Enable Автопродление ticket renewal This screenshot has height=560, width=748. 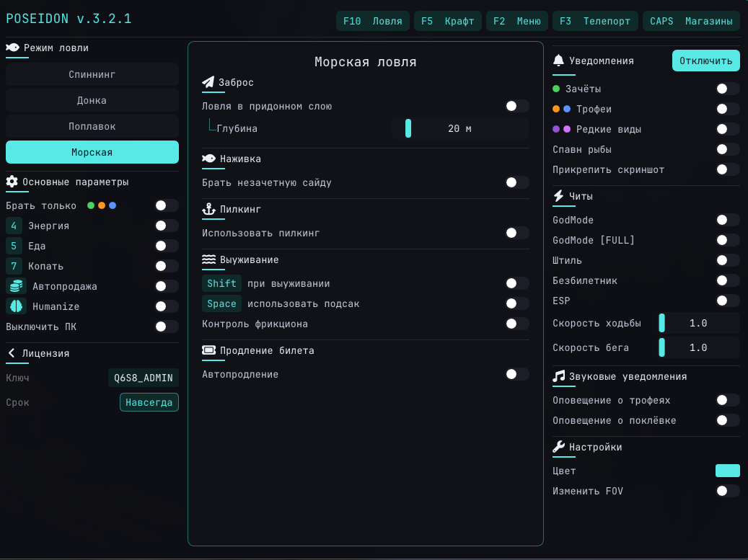pyautogui.click(x=517, y=374)
